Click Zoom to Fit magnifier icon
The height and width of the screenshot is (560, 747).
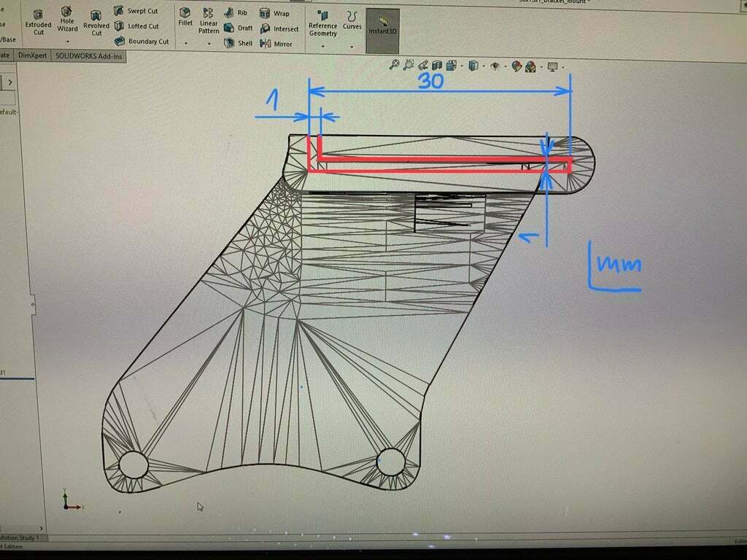pyautogui.click(x=394, y=65)
